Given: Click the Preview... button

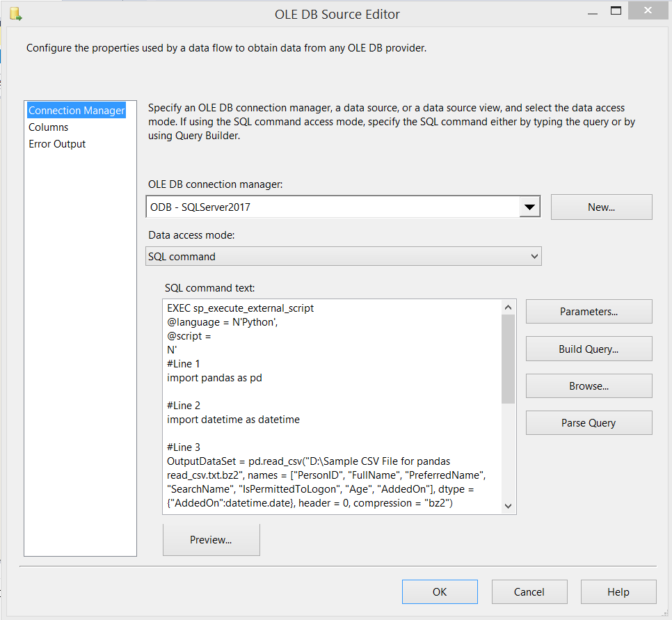Looking at the screenshot, I should [x=211, y=540].
